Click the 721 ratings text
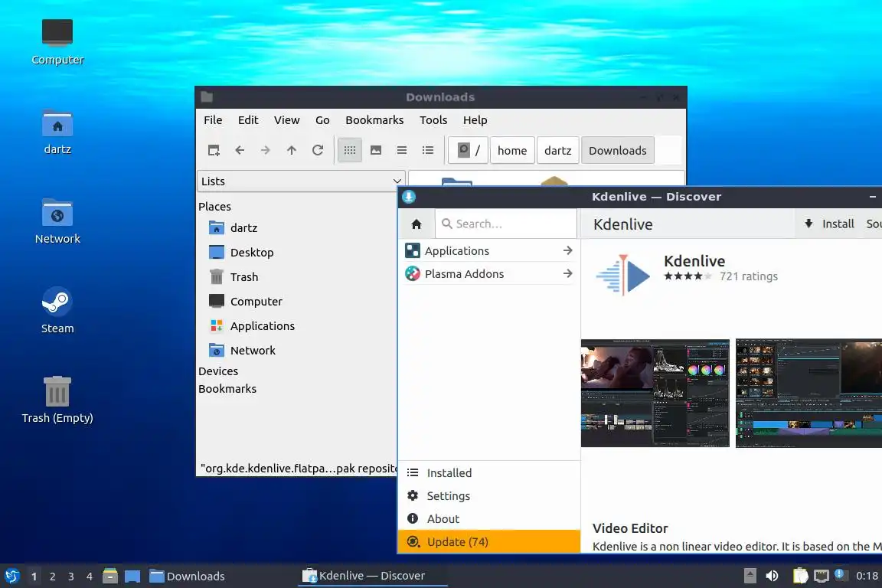 pos(749,276)
